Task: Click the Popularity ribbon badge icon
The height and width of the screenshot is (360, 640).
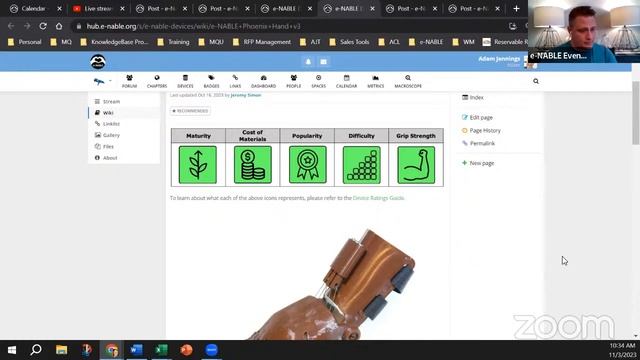Action: [x=307, y=165]
